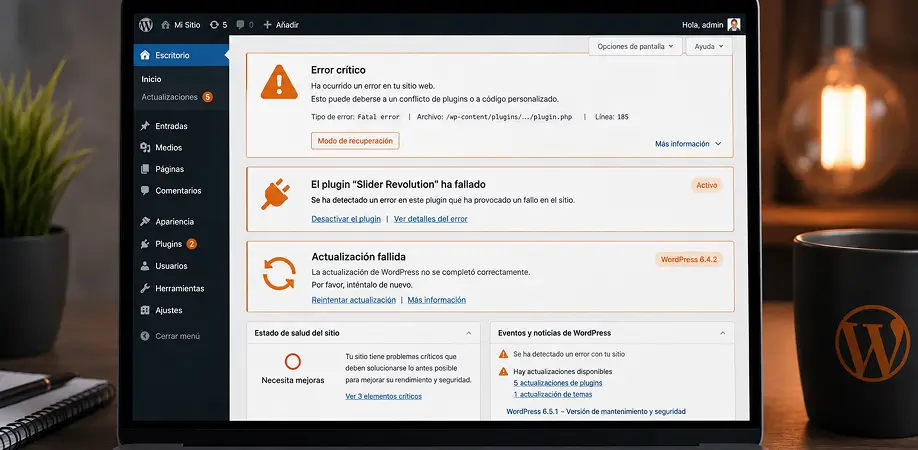This screenshot has width=918, height=450.
Task: Click Desactivar el plugin link
Action: pyautogui.click(x=346, y=219)
